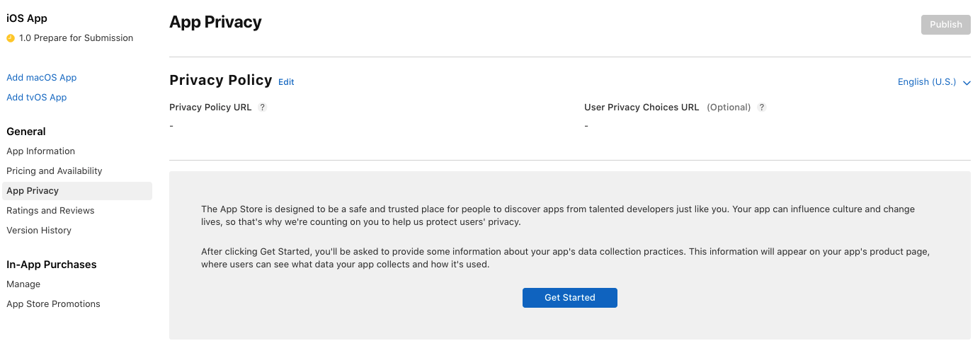Click the Privacy Policy URL help icon
This screenshot has height=353, width=980.
coord(262,108)
